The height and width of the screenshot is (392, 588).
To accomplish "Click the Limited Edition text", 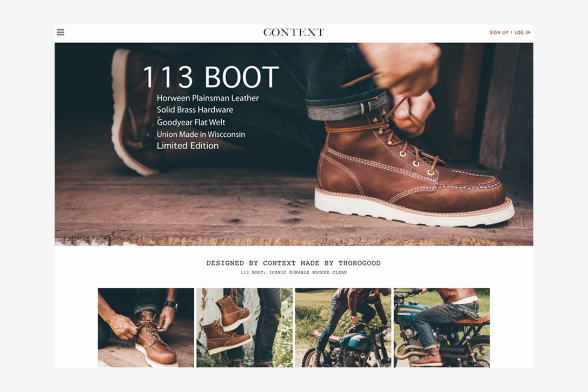I will click(188, 146).
